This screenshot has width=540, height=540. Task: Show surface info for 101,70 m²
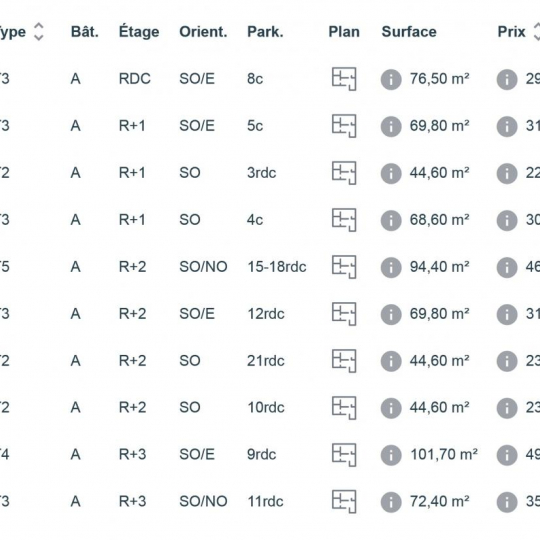pos(391,455)
